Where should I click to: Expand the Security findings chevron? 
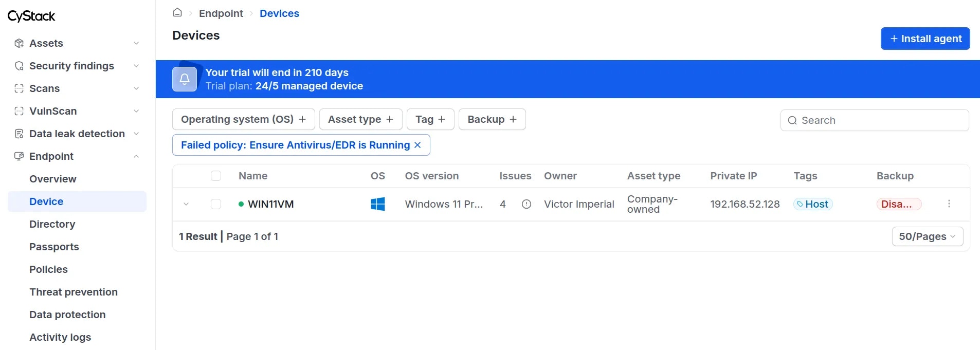point(136,66)
